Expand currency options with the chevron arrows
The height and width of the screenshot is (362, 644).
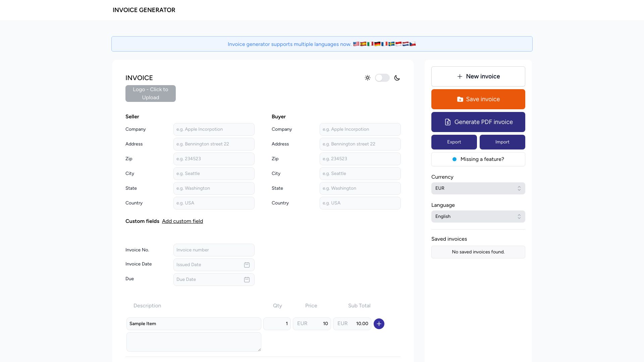[519, 188]
